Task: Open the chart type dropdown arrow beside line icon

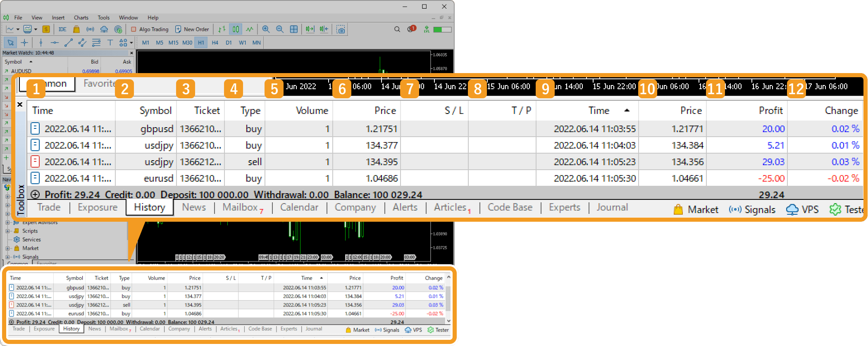Action: point(18,29)
